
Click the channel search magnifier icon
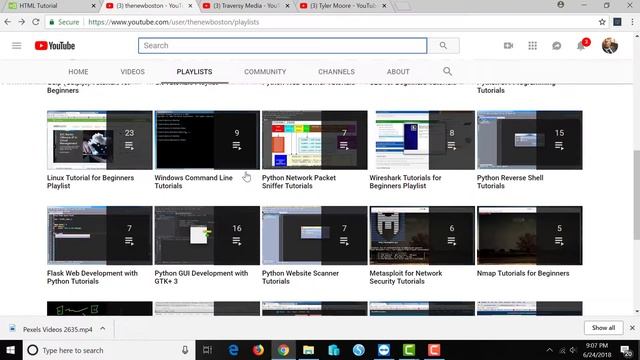[447, 71]
